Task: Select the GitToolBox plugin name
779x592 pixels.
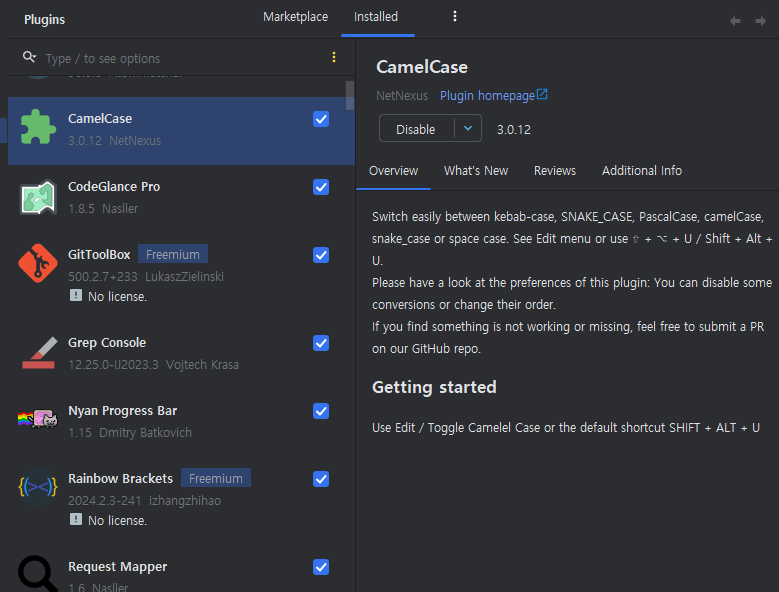Action: coord(99,255)
